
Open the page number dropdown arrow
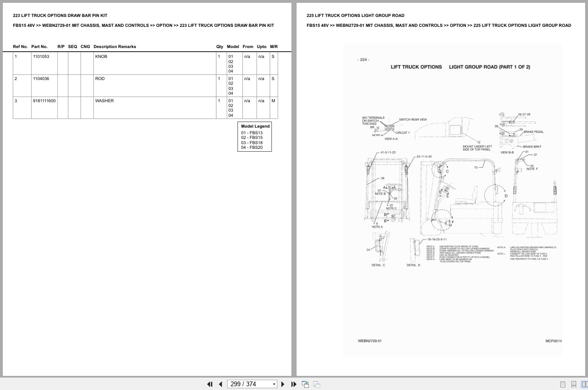pyautogui.click(x=274, y=384)
